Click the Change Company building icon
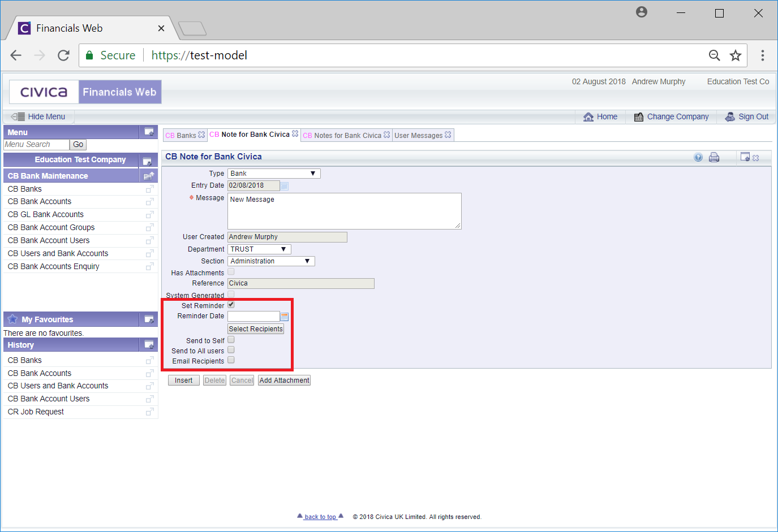 point(639,117)
